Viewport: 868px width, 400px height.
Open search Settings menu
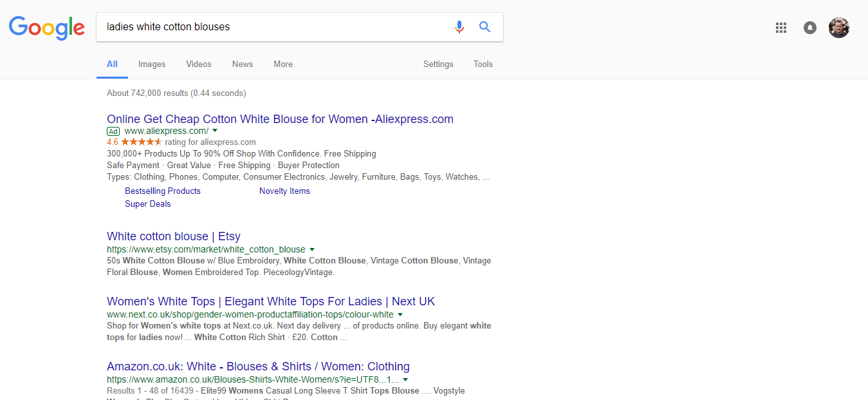(x=438, y=64)
